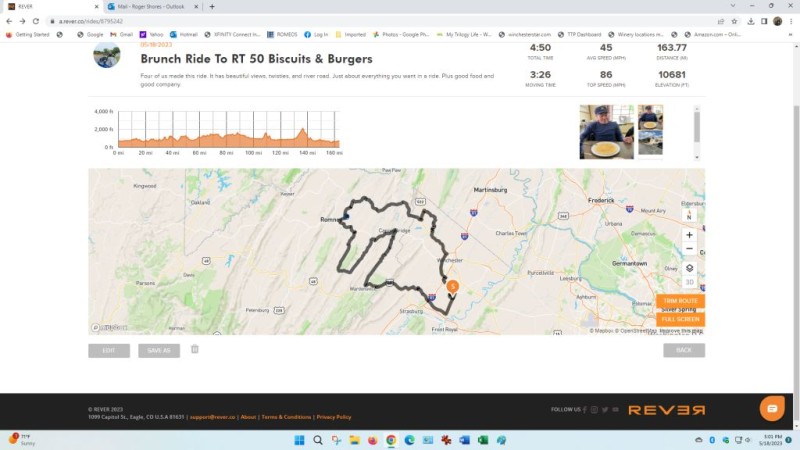
Task: Click the orange start marker on map
Action: click(x=452, y=286)
